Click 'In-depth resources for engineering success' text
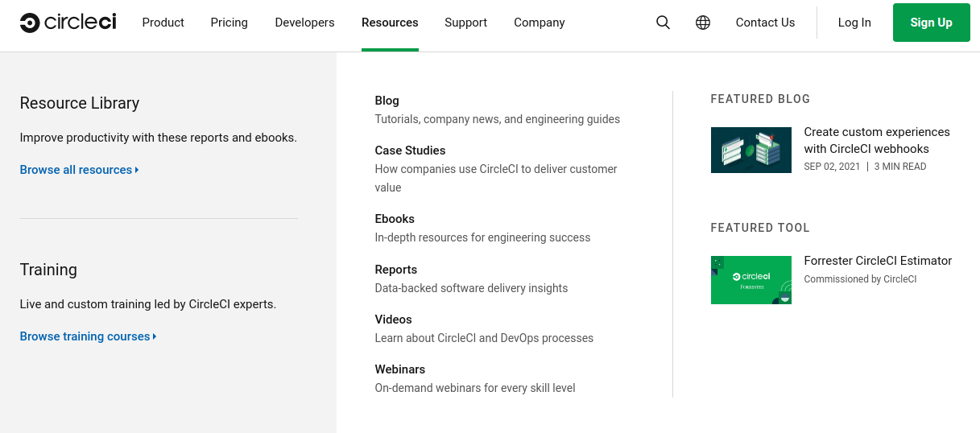This screenshot has height=433, width=980. [483, 237]
